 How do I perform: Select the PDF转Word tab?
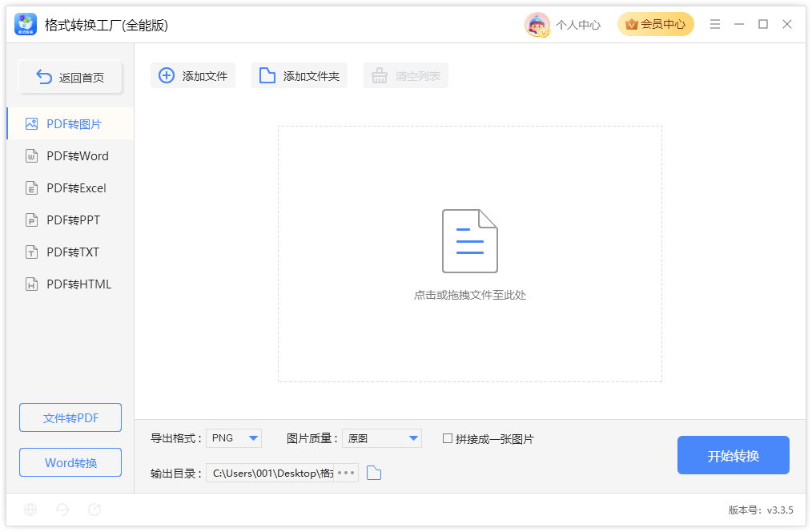point(70,156)
